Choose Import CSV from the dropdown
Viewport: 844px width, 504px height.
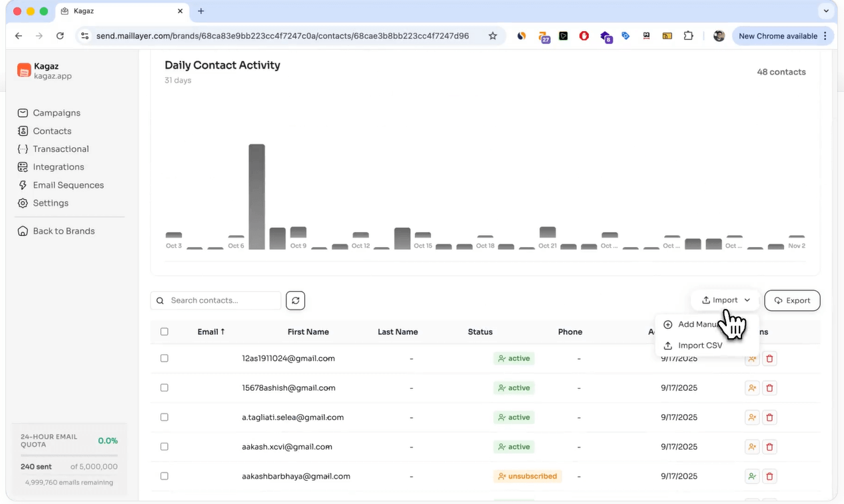pyautogui.click(x=699, y=346)
